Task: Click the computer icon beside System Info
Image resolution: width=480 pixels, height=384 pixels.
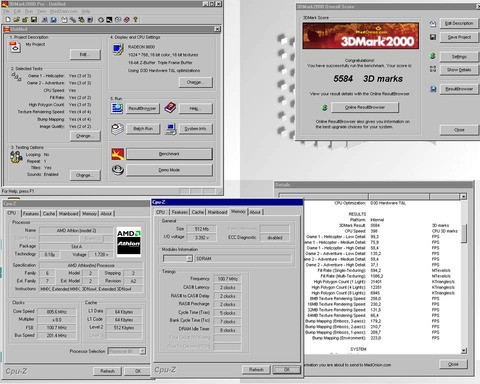Action: [x=171, y=129]
